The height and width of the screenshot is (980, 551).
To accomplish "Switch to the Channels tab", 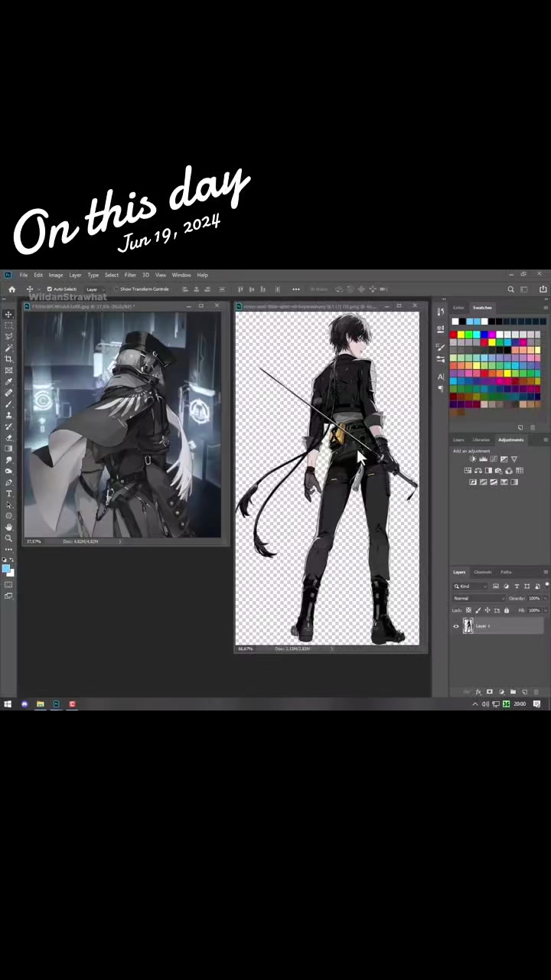I will click(x=483, y=572).
